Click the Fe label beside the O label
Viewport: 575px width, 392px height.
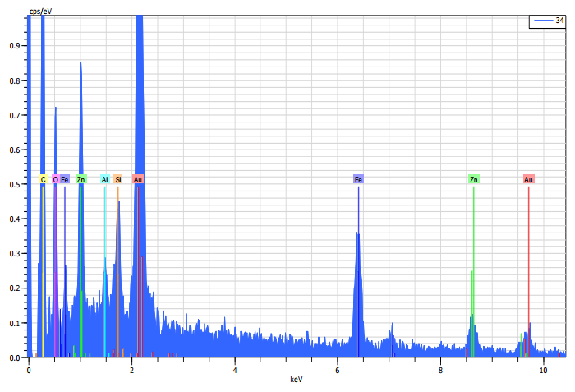click(x=65, y=179)
